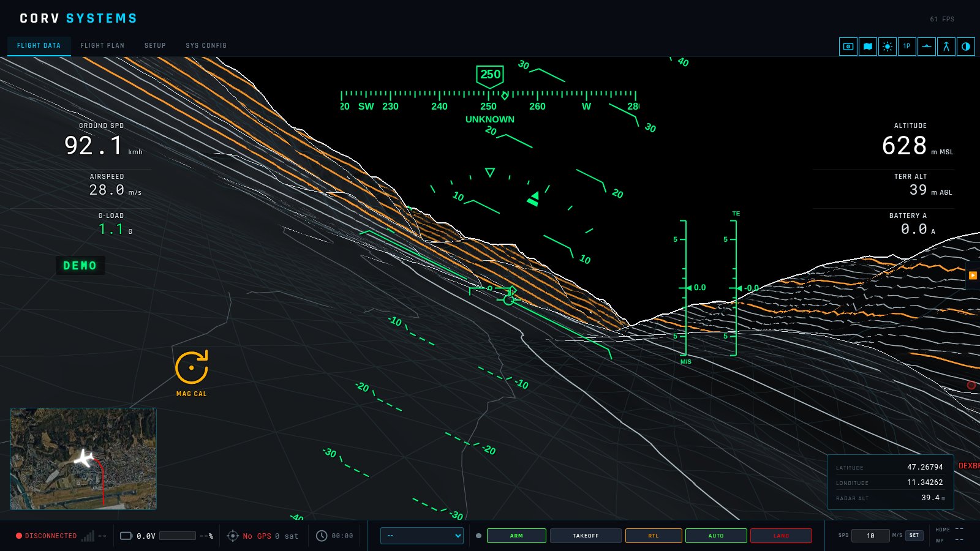Toggle the horizon line icon

pos(927,47)
